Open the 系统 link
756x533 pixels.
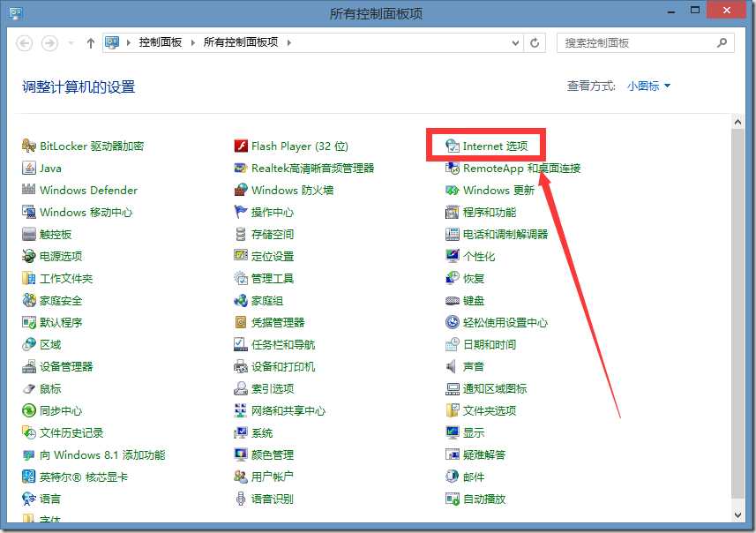[262, 432]
